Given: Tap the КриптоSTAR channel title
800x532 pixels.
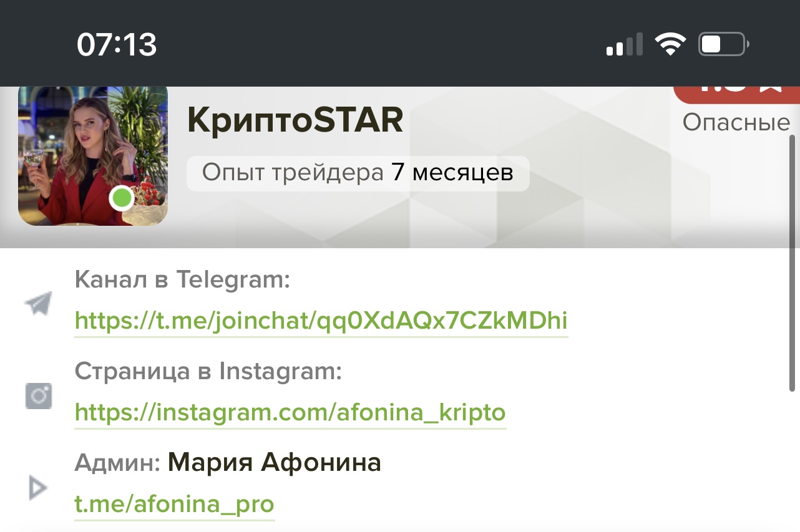Looking at the screenshot, I should (295, 120).
